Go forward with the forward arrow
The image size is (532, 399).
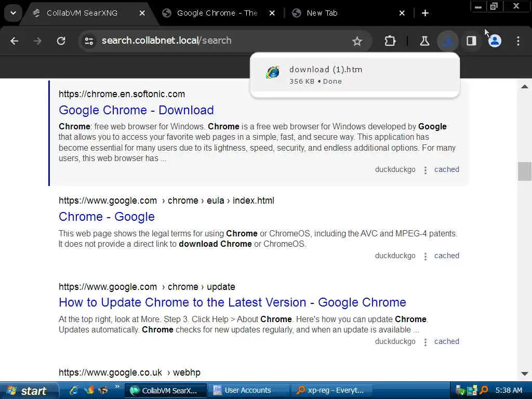click(37, 41)
